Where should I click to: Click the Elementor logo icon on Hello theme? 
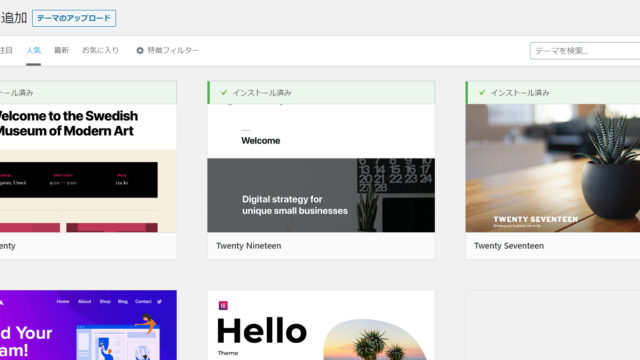point(223,305)
